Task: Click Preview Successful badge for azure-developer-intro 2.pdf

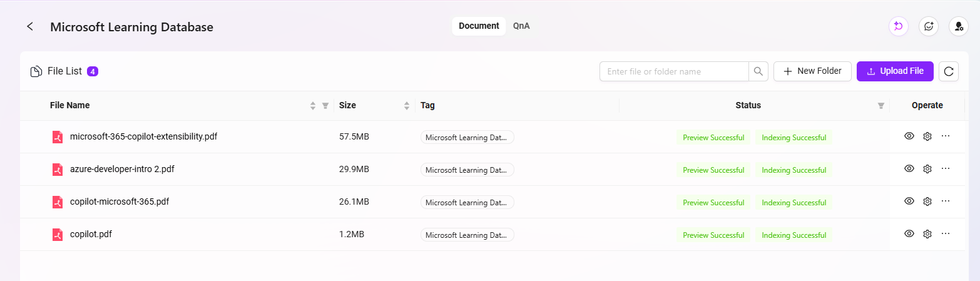Action: pyautogui.click(x=713, y=170)
